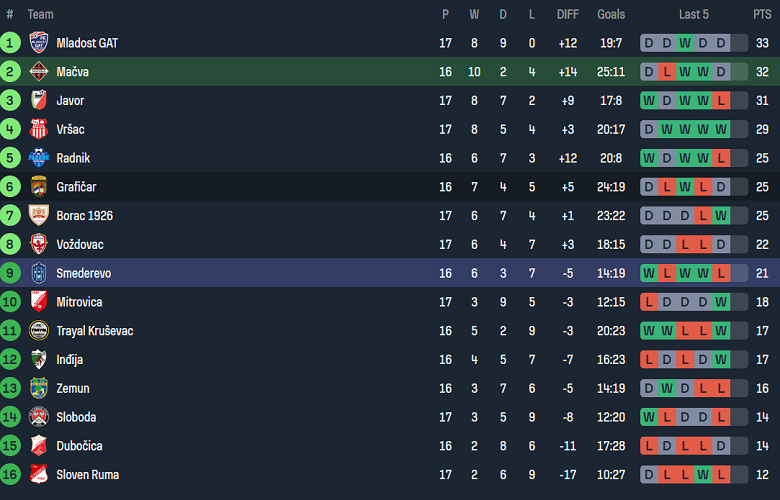The width and height of the screenshot is (780, 500).
Task: Click the Smederevo club badge
Action: (x=39, y=273)
